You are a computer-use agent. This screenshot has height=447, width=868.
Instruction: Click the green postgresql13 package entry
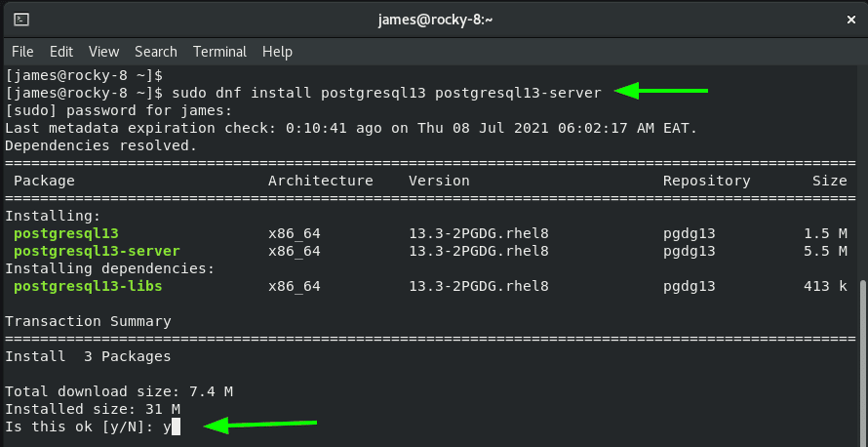[66, 233]
